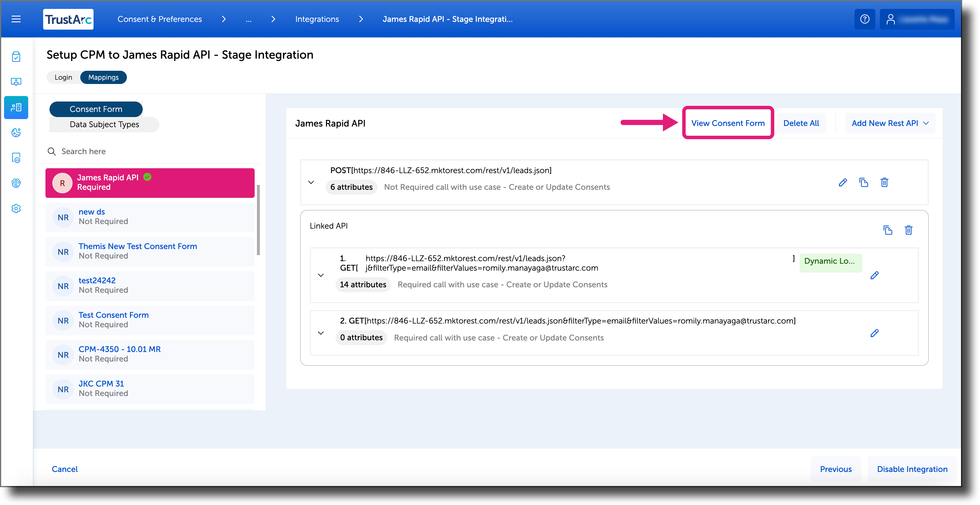Screen dimensions: 980x505
Task: Open the clipboard checklist sidebar icon
Action: [16, 57]
